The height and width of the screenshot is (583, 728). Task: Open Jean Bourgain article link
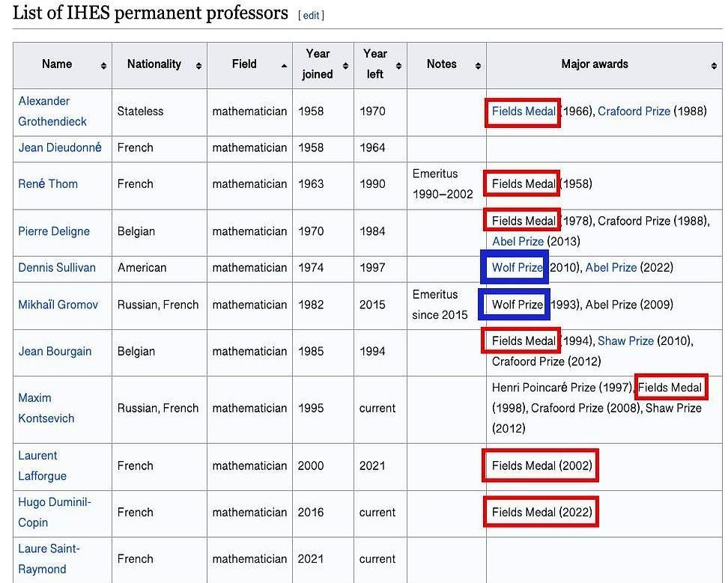[x=55, y=351]
